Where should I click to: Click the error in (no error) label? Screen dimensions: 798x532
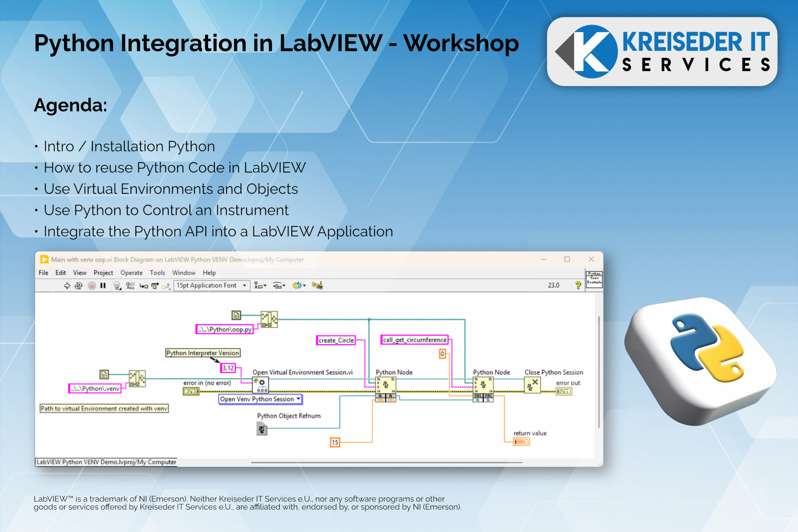pyautogui.click(x=207, y=383)
